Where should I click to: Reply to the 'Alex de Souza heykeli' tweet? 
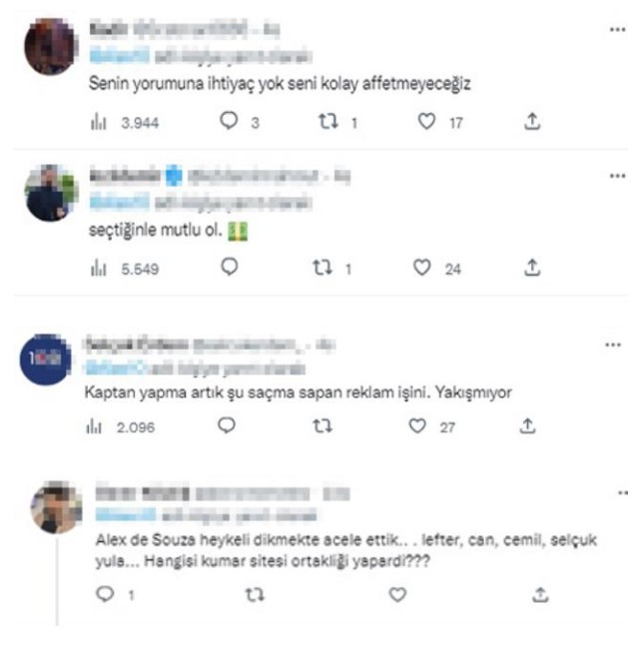[x=104, y=594]
